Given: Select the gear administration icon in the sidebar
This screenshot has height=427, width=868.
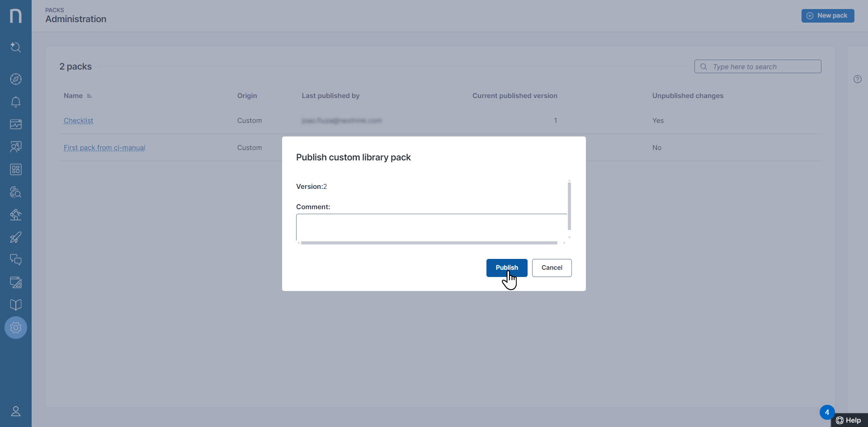Looking at the screenshot, I should click(x=16, y=328).
